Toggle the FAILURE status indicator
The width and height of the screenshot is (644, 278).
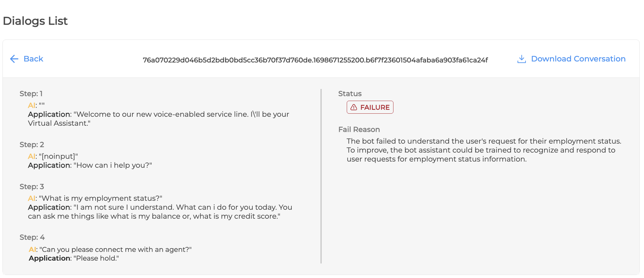point(370,107)
